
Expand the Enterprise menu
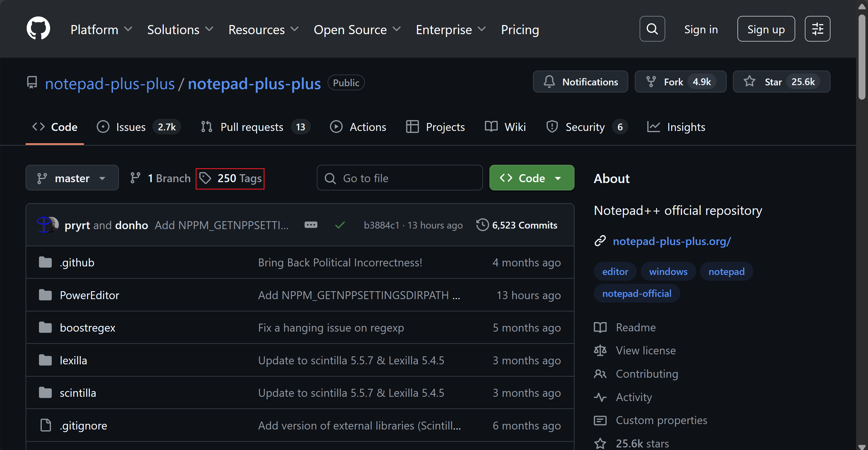451,30
